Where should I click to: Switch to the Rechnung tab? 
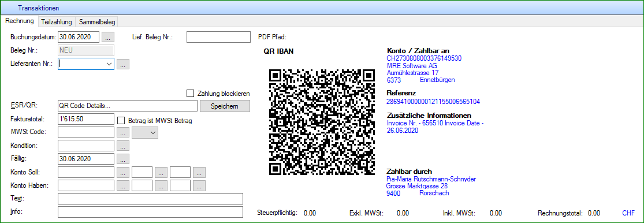[x=20, y=21]
